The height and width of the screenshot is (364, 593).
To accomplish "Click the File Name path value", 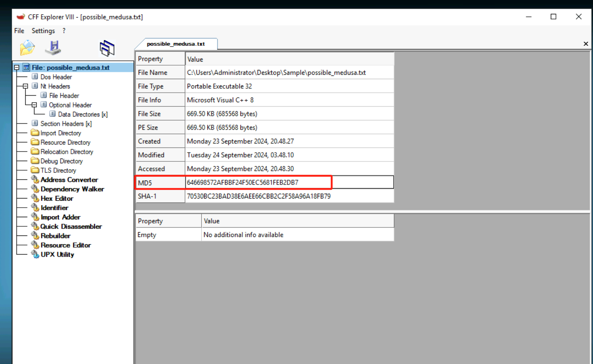I will tap(276, 73).
